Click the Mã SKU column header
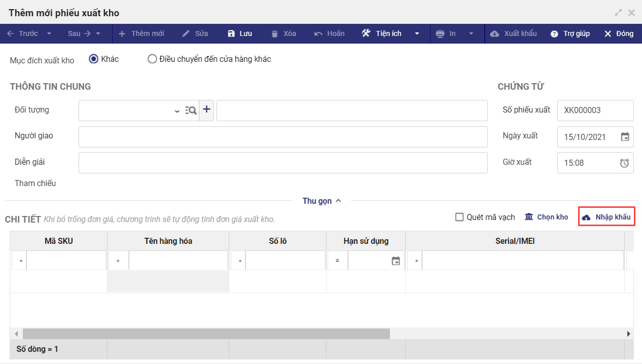 pos(59,241)
